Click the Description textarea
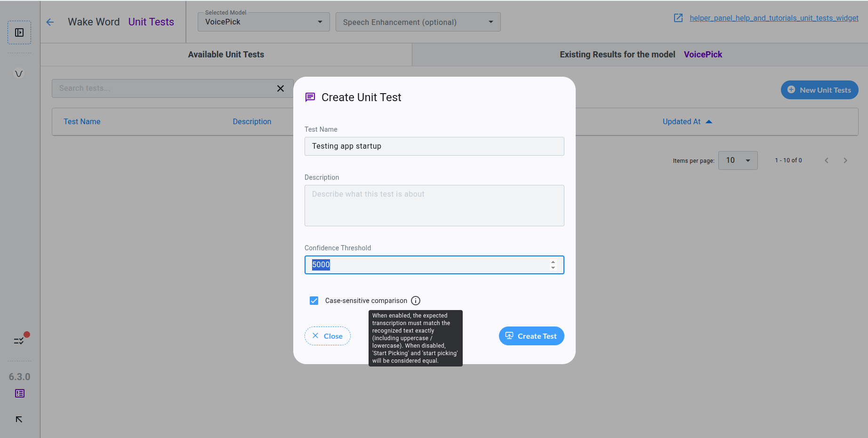This screenshot has height=438, width=868. click(x=434, y=206)
